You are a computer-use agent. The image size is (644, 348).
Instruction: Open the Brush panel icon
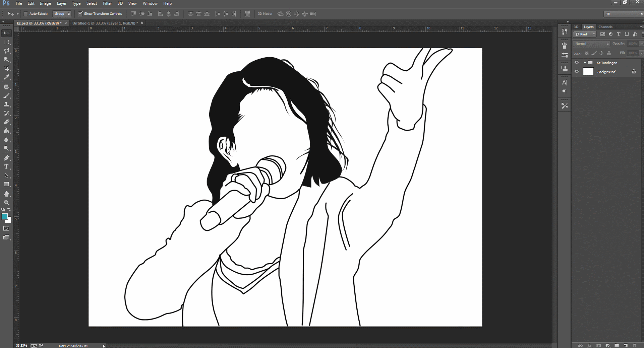click(x=565, y=55)
